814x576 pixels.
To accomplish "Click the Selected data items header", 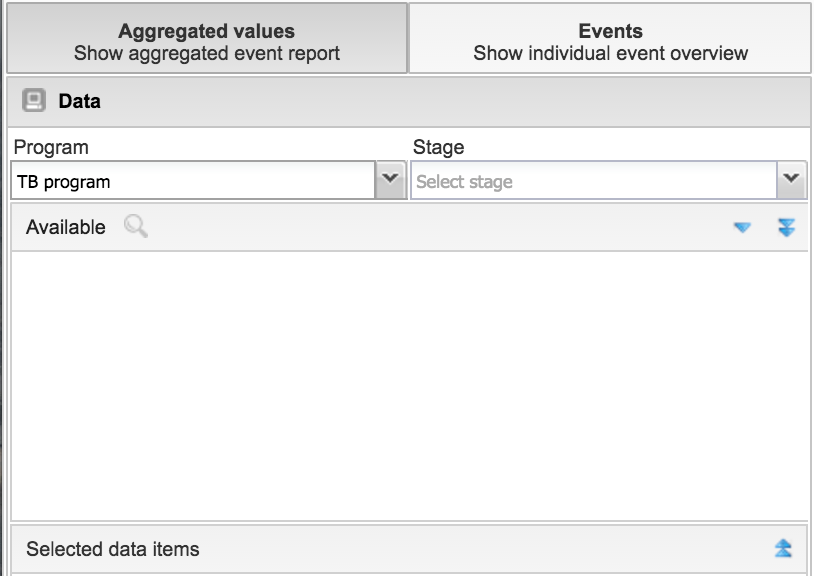I will (113, 549).
